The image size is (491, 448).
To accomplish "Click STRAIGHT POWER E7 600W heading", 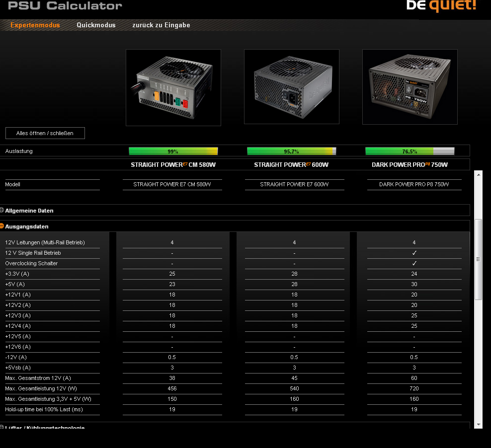I will coord(291,164).
